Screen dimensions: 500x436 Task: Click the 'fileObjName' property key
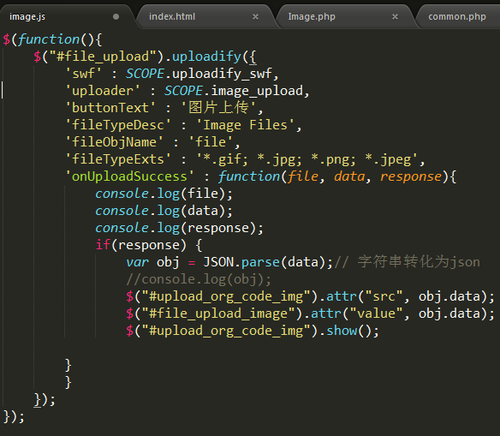[x=114, y=142]
